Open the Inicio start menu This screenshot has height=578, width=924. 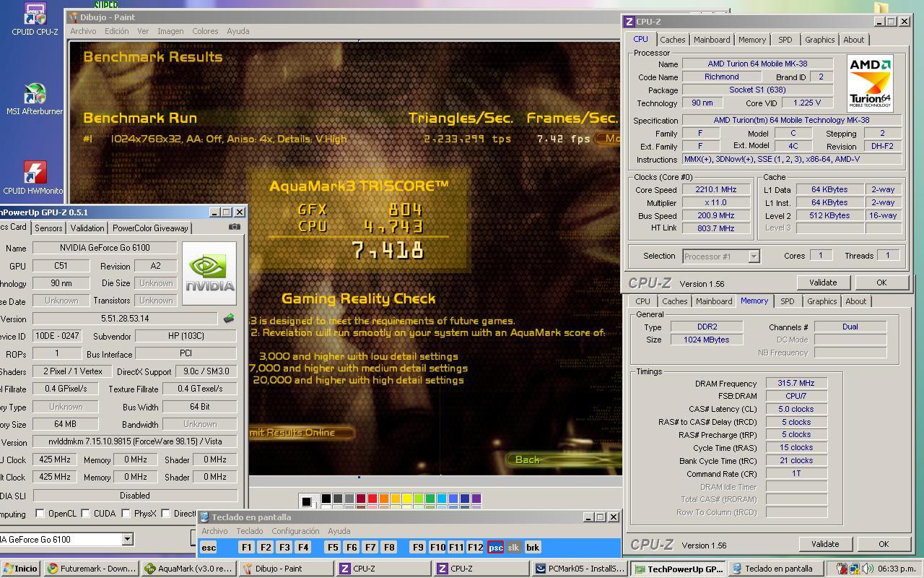[19, 569]
